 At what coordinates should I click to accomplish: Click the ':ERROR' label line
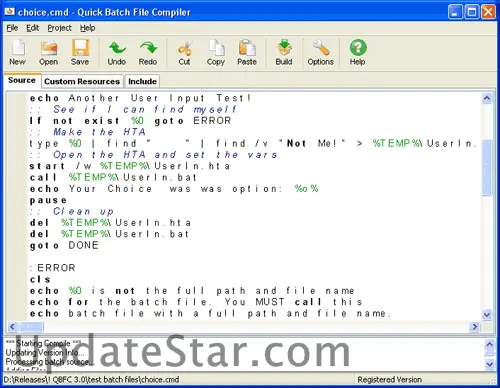pos(53,268)
